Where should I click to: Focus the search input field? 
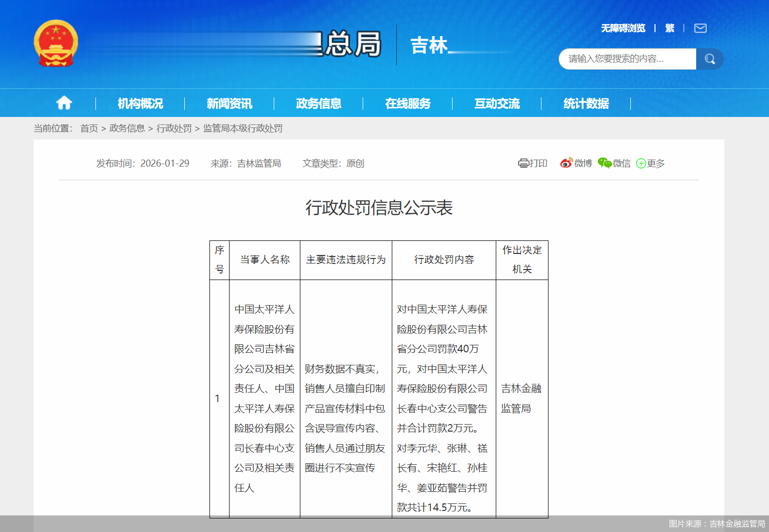(x=627, y=59)
